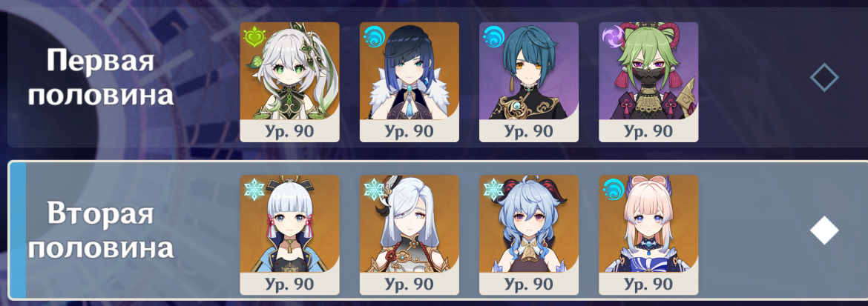Click the Hydro element icon on Kokomi
Image resolution: width=868 pixels, height=306 pixels.
click(x=613, y=190)
